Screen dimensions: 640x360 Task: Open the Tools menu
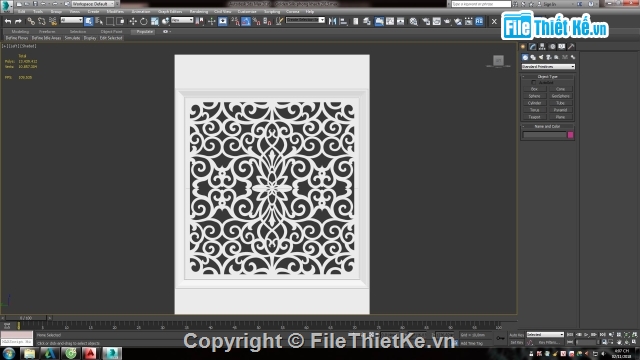[x=38, y=11]
